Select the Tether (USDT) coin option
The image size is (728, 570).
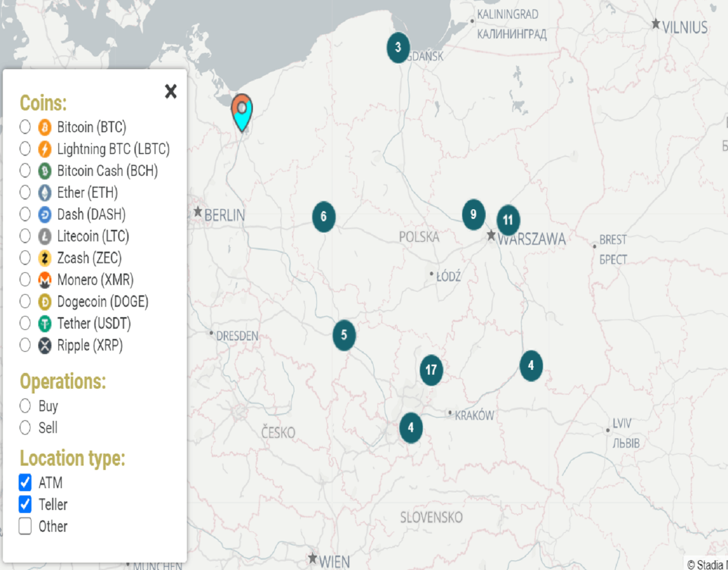(25, 324)
